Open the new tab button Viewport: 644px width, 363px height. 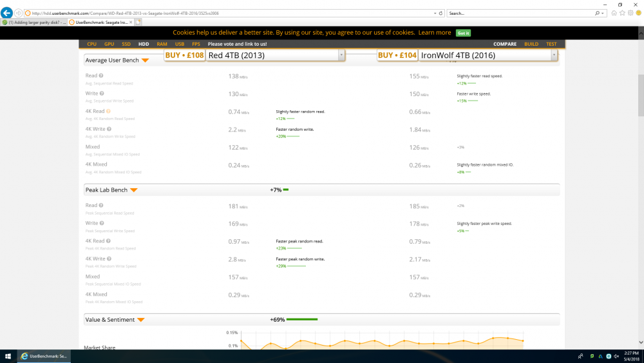(138, 22)
